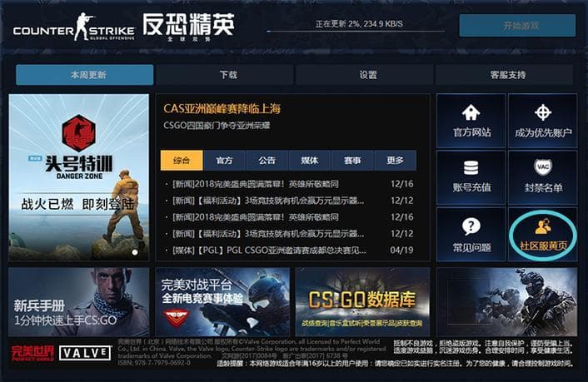Select the 公告 news category tab
The height and width of the screenshot is (382, 588).
[x=267, y=161]
